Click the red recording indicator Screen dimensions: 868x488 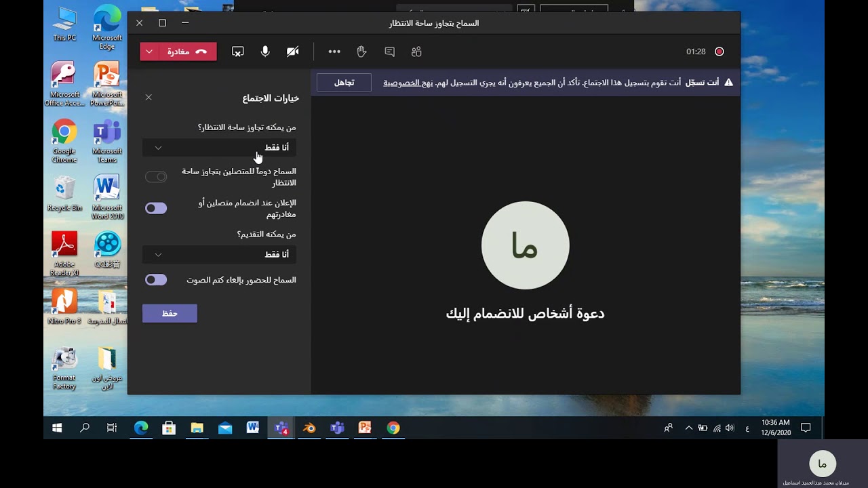pos(719,52)
